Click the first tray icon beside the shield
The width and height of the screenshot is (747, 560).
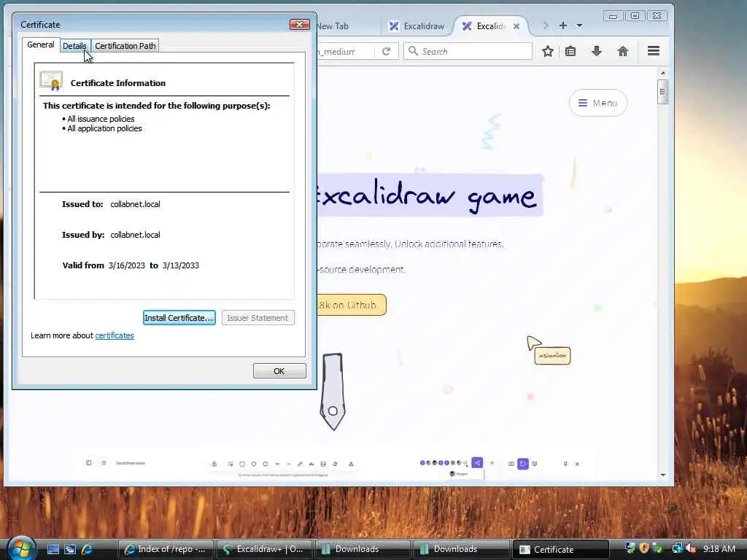[630, 548]
